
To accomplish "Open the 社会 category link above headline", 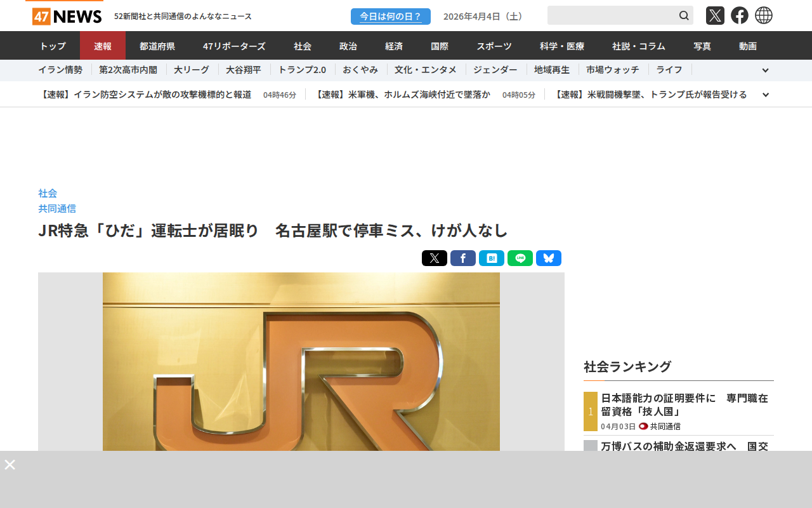I will tap(48, 193).
